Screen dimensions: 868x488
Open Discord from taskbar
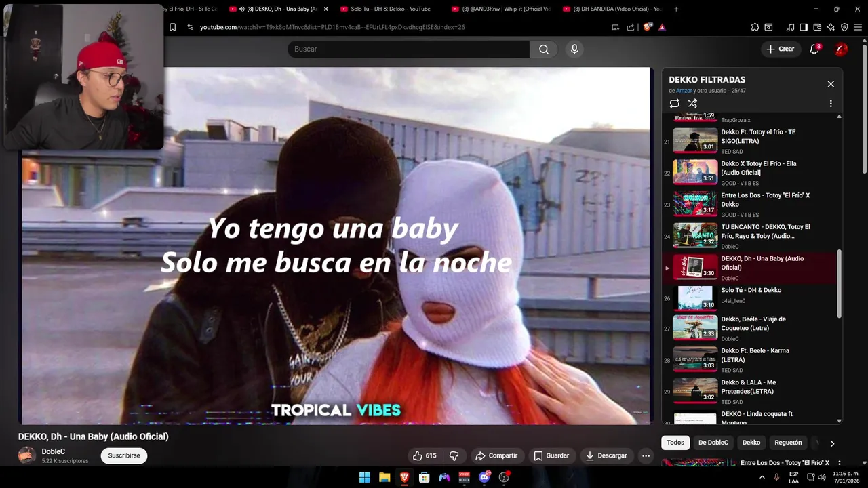click(x=485, y=477)
